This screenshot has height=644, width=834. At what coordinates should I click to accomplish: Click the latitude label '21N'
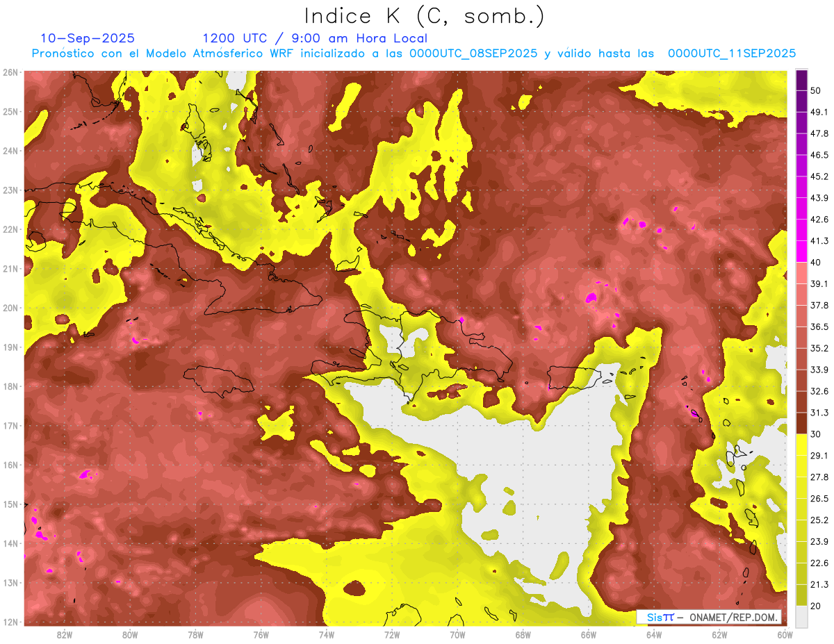[x=10, y=268]
